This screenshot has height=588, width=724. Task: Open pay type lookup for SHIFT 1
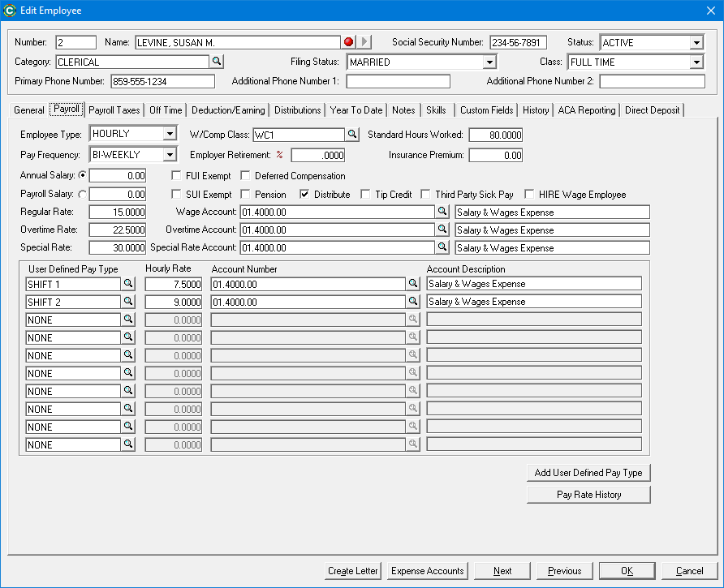pyautogui.click(x=128, y=283)
